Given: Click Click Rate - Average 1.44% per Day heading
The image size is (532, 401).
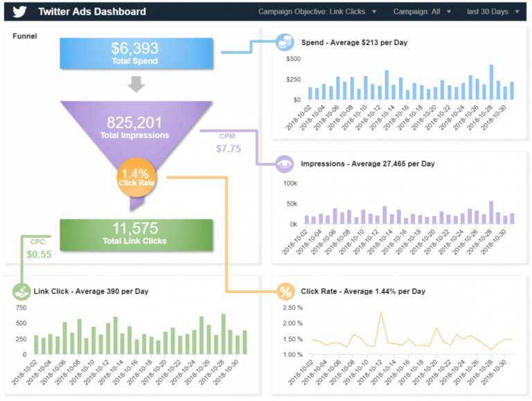Looking at the screenshot, I should pyautogui.click(x=363, y=292).
